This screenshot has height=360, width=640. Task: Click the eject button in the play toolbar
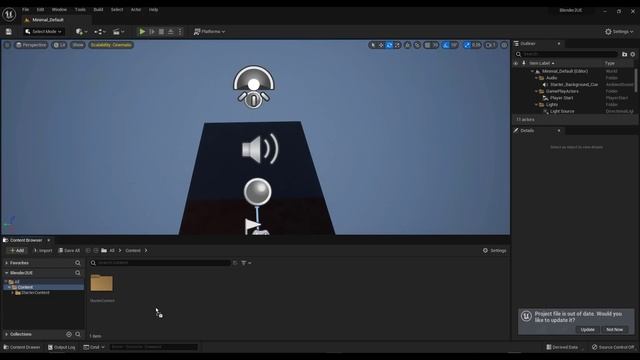click(171, 31)
